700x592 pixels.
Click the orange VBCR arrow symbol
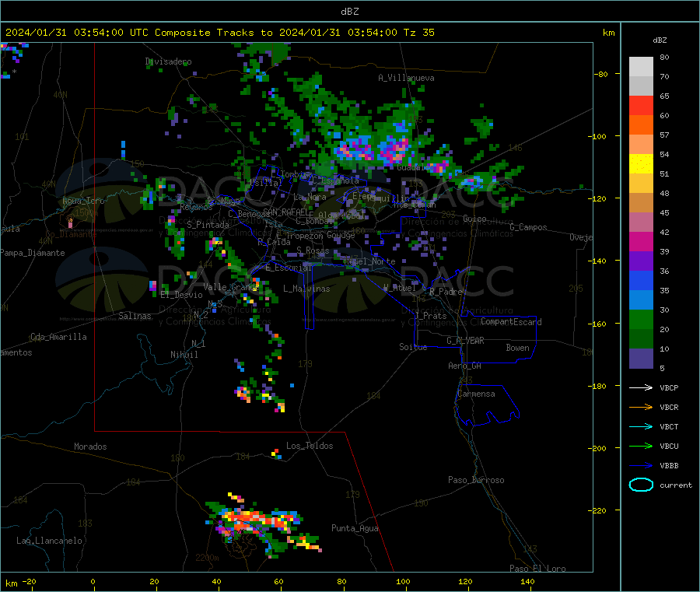(641, 407)
